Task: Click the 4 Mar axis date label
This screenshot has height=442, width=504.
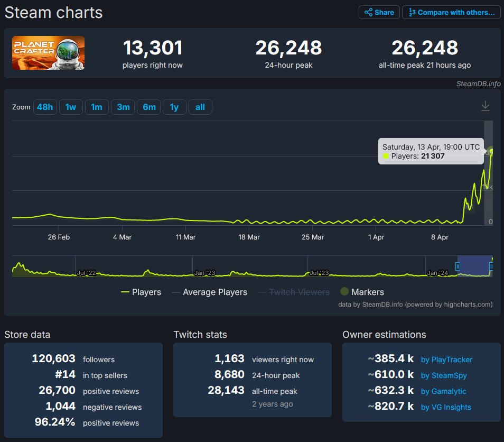Action: (x=122, y=237)
